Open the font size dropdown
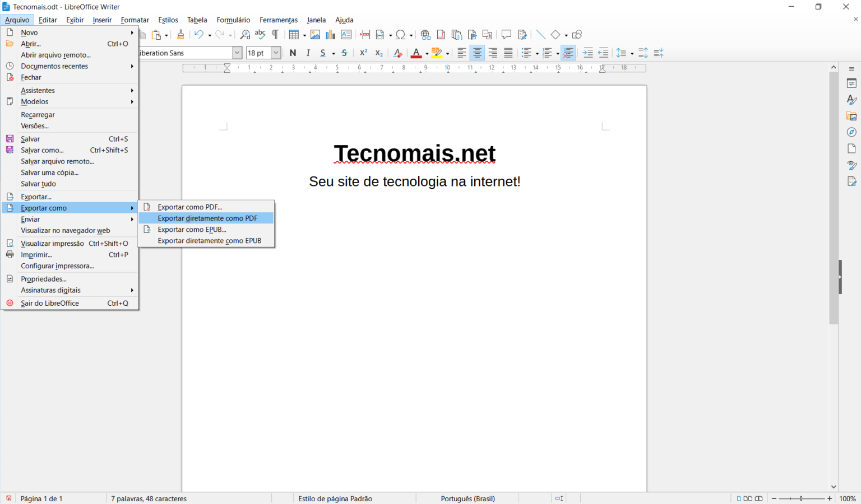 274,53
